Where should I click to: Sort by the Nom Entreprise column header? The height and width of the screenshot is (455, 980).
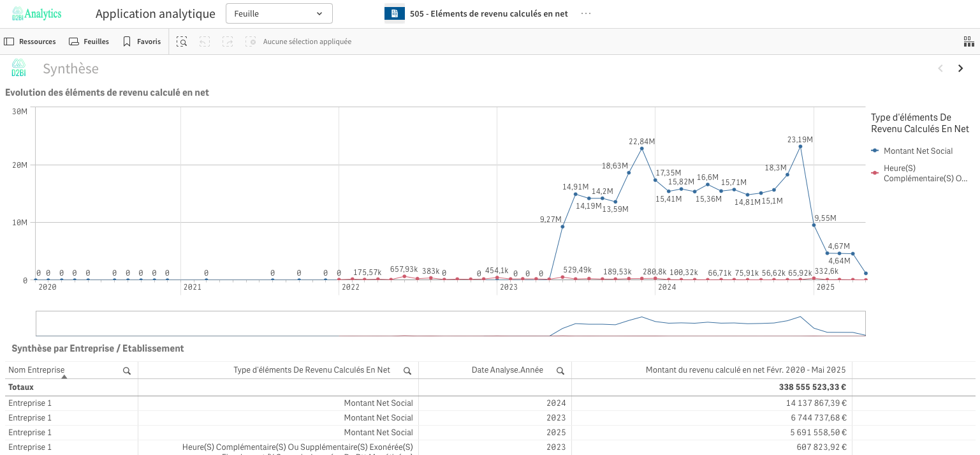tap(36, 370)
